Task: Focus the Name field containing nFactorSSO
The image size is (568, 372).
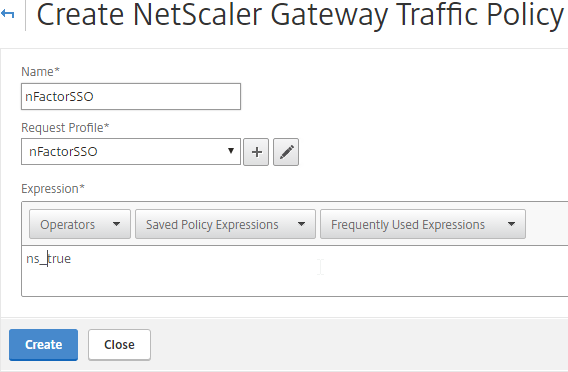Action: [x=131, y=96]
